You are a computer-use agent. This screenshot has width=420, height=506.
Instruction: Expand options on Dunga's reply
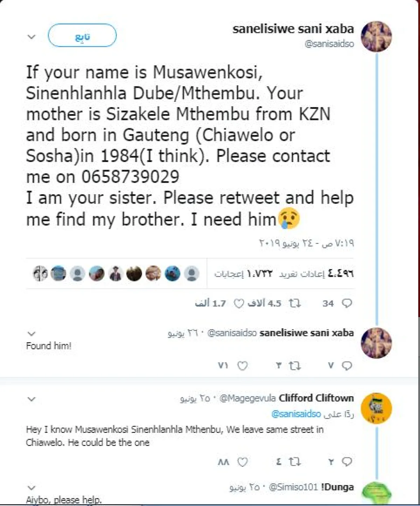pos(31,487)
